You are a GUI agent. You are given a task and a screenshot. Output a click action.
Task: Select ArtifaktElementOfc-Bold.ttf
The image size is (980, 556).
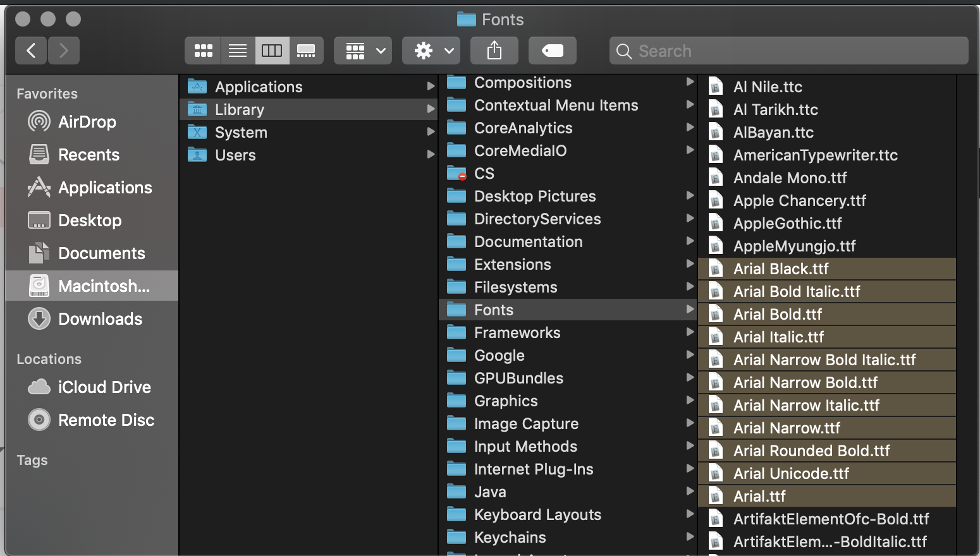coord(827,519)
